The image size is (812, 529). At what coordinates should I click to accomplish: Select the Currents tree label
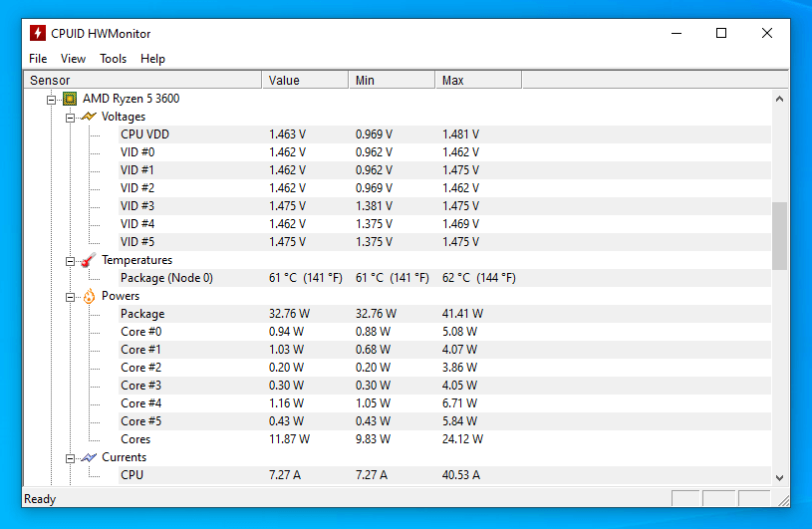click(124, 457)
